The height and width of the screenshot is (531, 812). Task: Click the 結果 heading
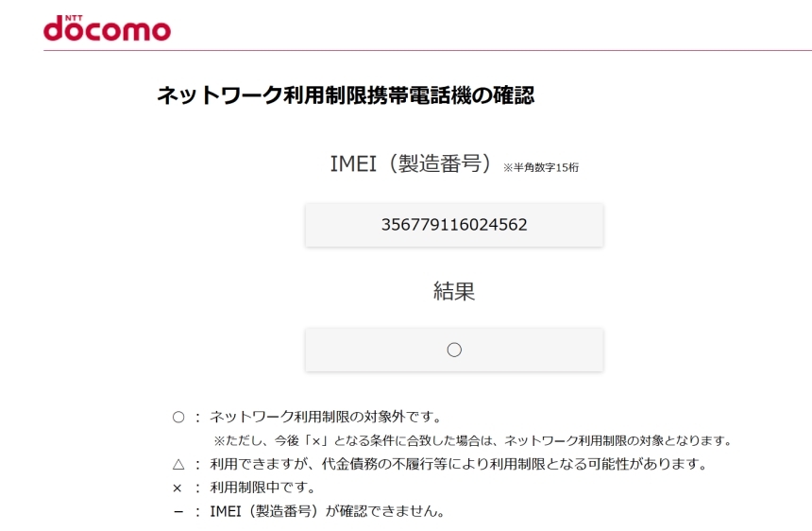454,291
